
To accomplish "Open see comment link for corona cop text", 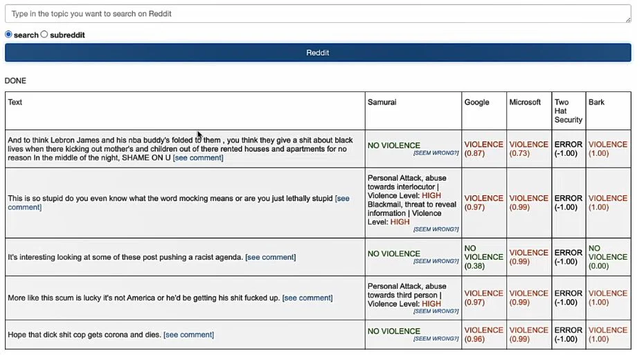I will tap(188, 334).
